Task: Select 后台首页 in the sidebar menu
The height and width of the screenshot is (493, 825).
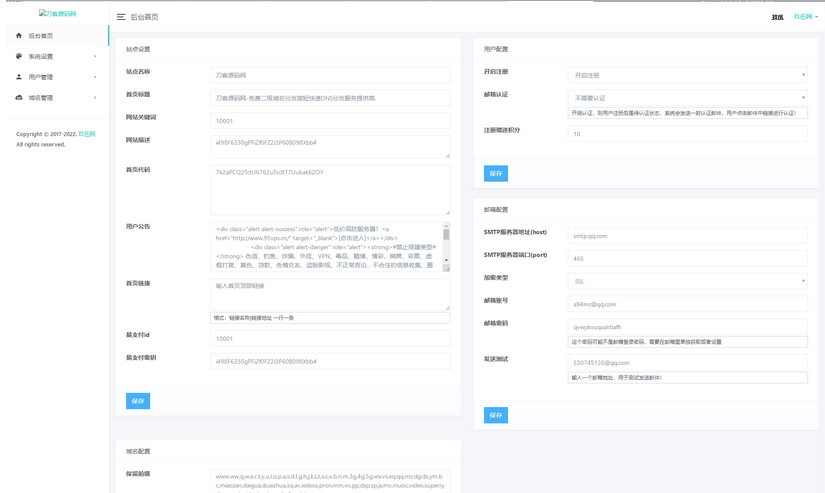Action: [x=41, y=36]
